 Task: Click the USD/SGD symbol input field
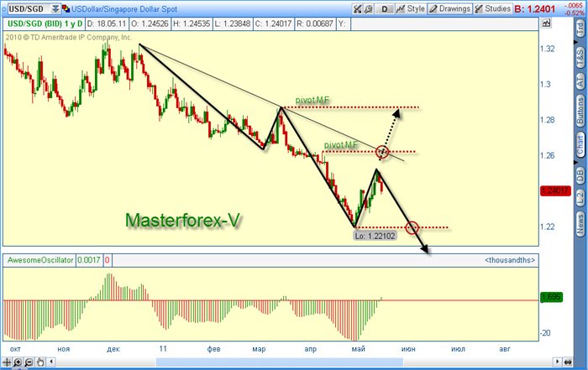coord(29,8)
